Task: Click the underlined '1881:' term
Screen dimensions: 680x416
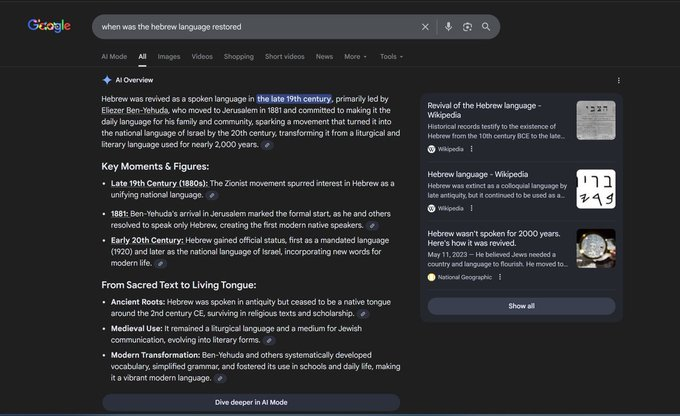Action: (119, 213)
